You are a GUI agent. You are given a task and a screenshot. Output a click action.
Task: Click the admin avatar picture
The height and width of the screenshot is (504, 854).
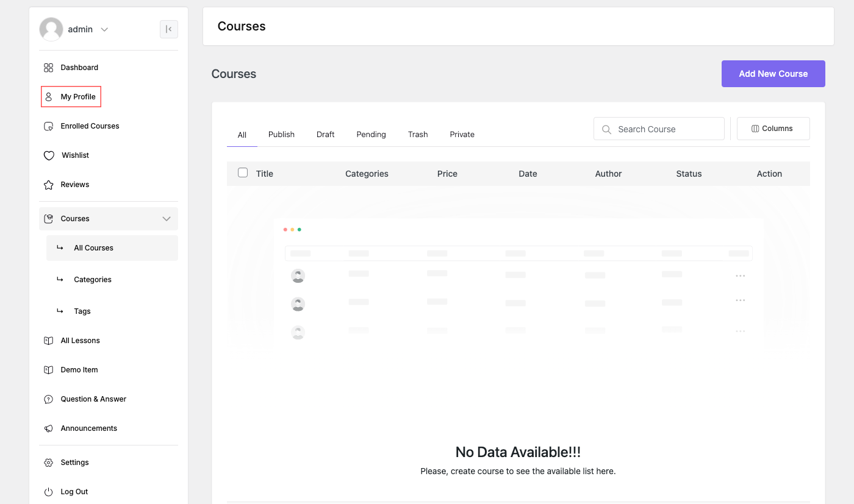click(51, 29)
